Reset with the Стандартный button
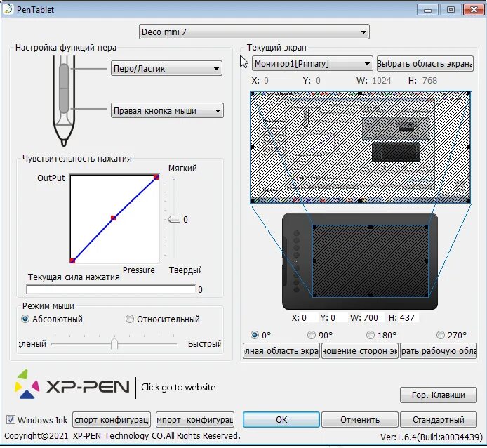 [x=439, y=420]
